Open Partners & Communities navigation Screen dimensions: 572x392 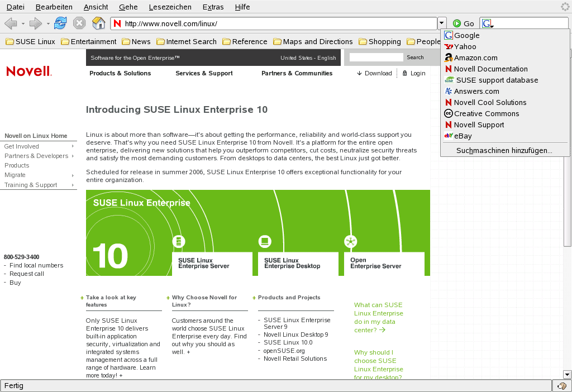tap(297, 73)
